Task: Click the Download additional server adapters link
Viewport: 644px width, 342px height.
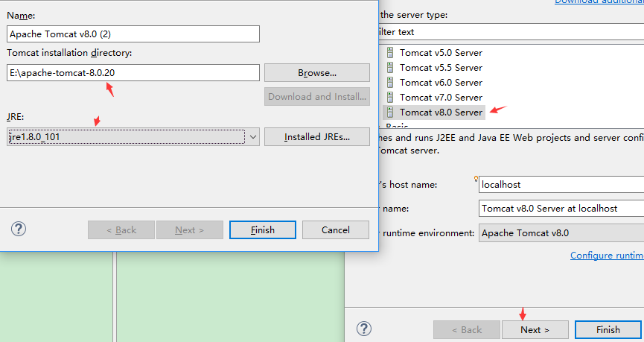Action: [x=599, y=2]
